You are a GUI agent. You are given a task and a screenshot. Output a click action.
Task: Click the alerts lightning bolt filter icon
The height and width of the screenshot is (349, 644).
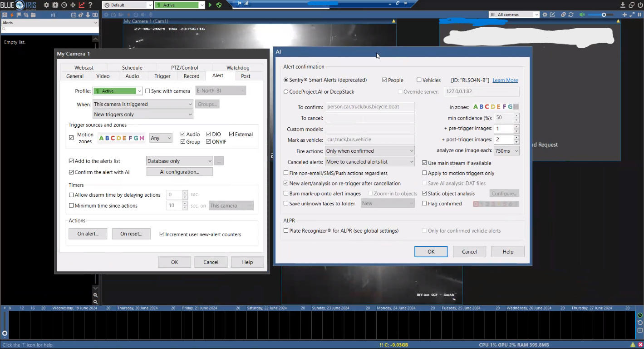coord(12,15)
